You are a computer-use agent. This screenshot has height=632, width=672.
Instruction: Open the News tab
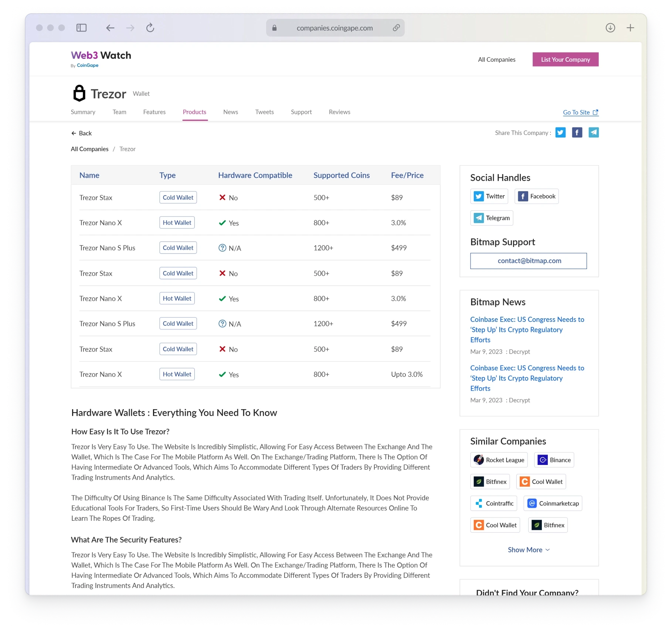click(231, 112)
